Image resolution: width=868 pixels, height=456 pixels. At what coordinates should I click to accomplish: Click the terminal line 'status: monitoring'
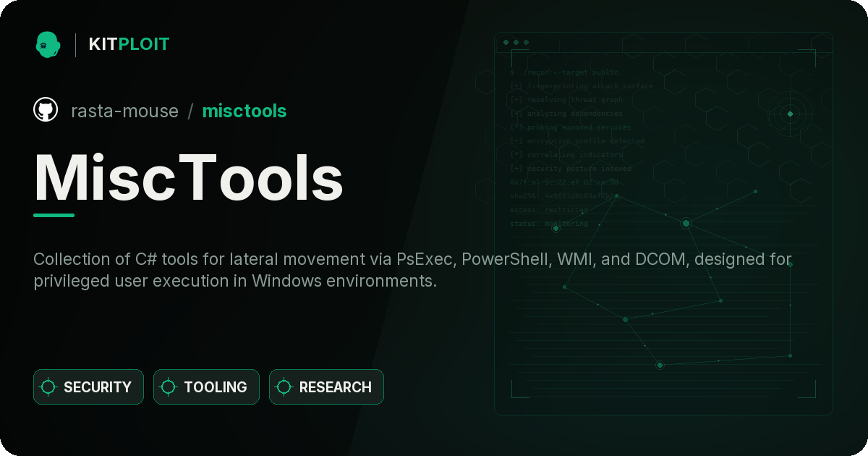[x=549, y=224]
